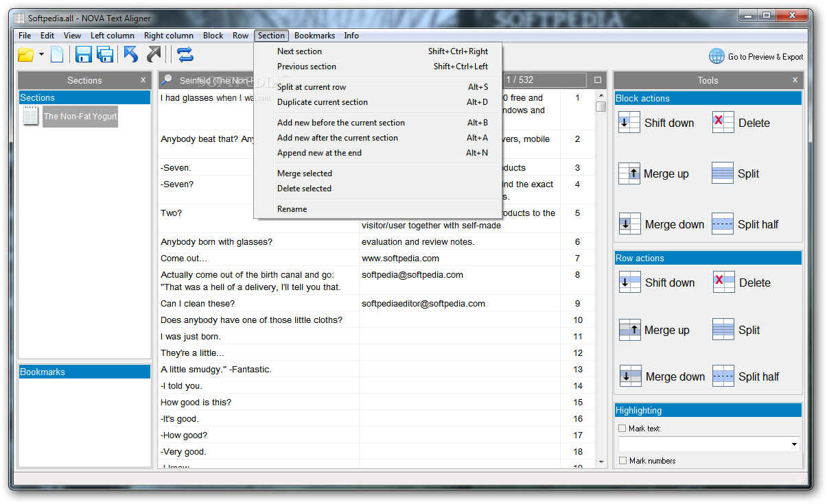Click scroll down arrow of text table
The width and height of the screenshot is (827, 504).
point(601,461)
